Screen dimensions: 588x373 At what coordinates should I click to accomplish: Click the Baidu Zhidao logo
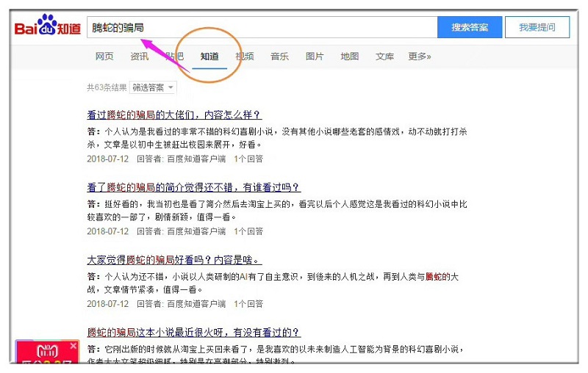49,28
